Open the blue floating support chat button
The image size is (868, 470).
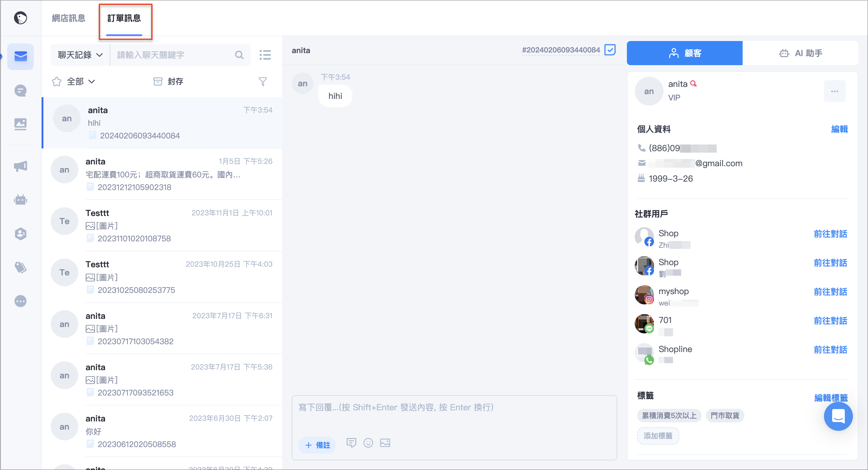(838, 416)
